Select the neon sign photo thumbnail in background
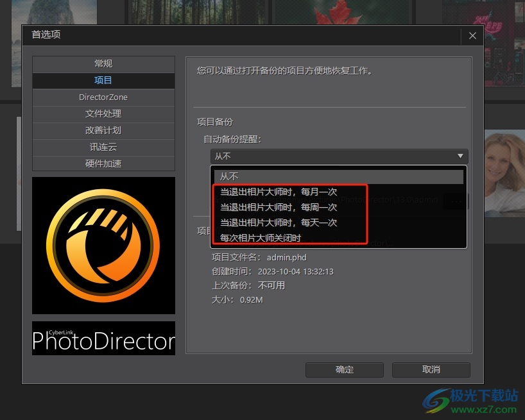The height and width of the screenshot is (420, 525). click(504, 44)
